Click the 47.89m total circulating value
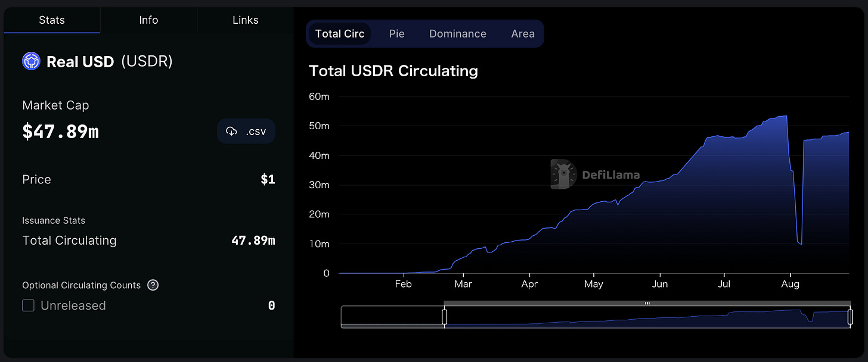Viewport: 868px width, 362px height. [x=253, y=241]
